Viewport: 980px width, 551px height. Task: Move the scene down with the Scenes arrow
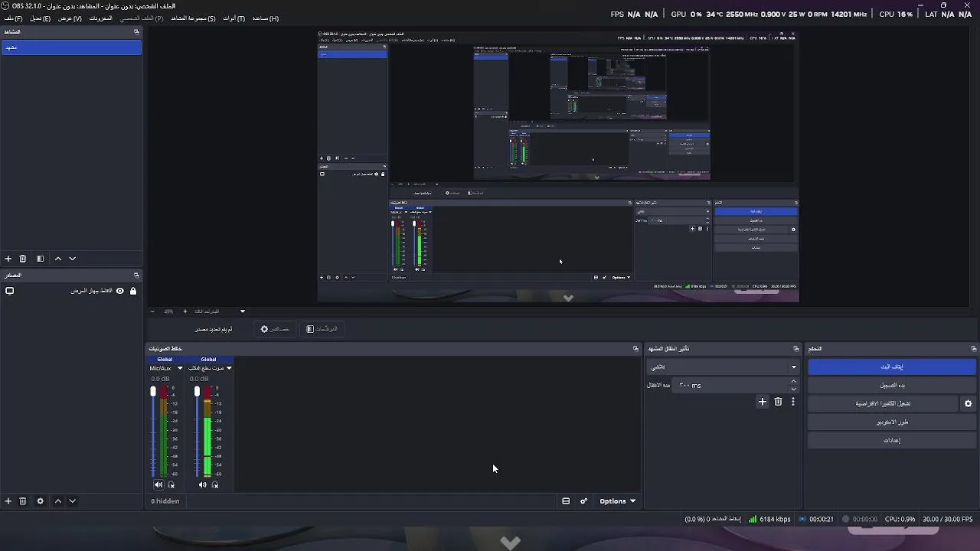(72, 259)
